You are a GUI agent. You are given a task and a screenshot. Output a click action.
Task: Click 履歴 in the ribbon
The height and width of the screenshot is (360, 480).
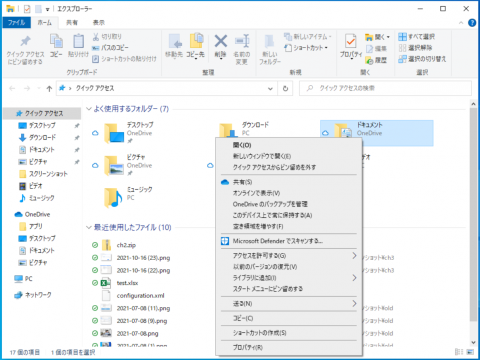tap(376, 60)
